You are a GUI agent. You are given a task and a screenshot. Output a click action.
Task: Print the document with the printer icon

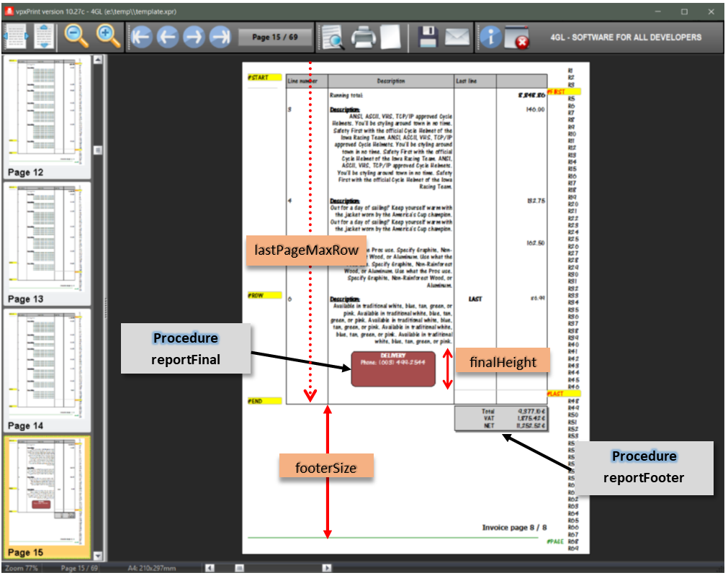pos(363,37)
